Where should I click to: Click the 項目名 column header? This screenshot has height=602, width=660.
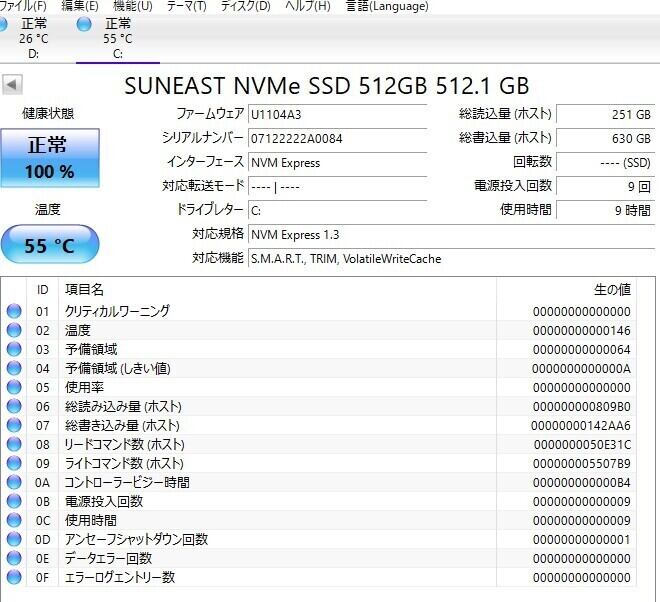(278, 290)
